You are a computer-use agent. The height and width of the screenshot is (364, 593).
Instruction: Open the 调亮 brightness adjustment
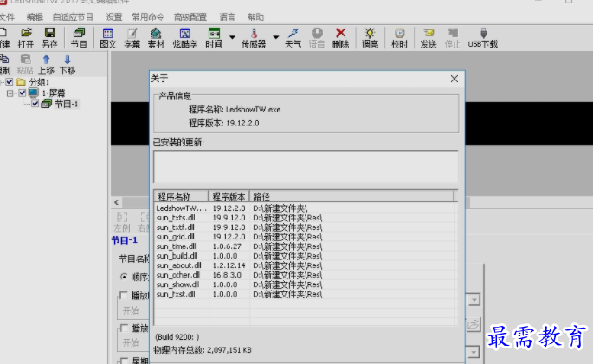coord(370,38)
